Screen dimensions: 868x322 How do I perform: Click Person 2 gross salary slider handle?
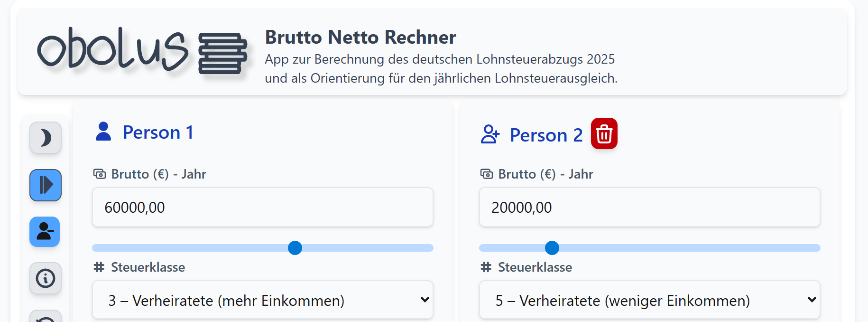click(x=552, y=248)
